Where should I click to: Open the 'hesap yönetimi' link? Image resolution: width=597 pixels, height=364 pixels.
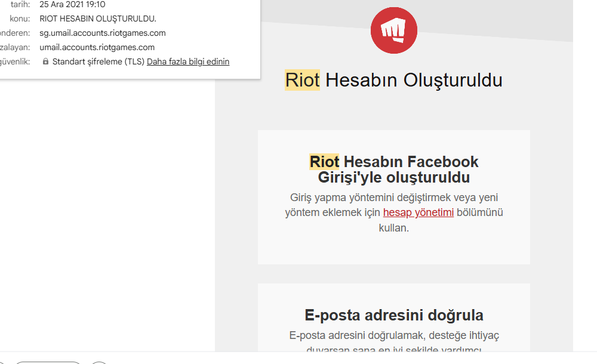418,212
